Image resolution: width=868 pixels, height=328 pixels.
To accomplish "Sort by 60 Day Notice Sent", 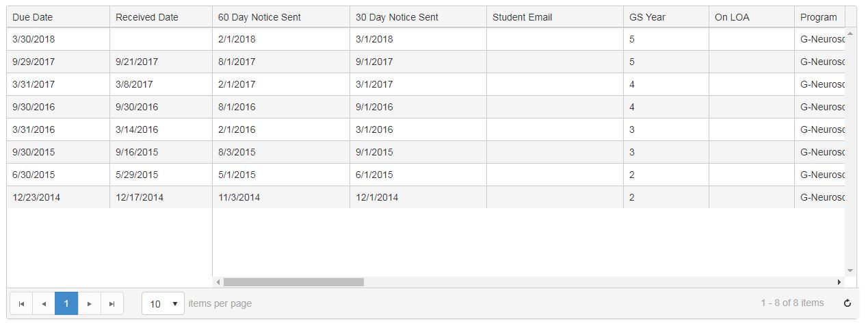I will [x=259, y=17].
